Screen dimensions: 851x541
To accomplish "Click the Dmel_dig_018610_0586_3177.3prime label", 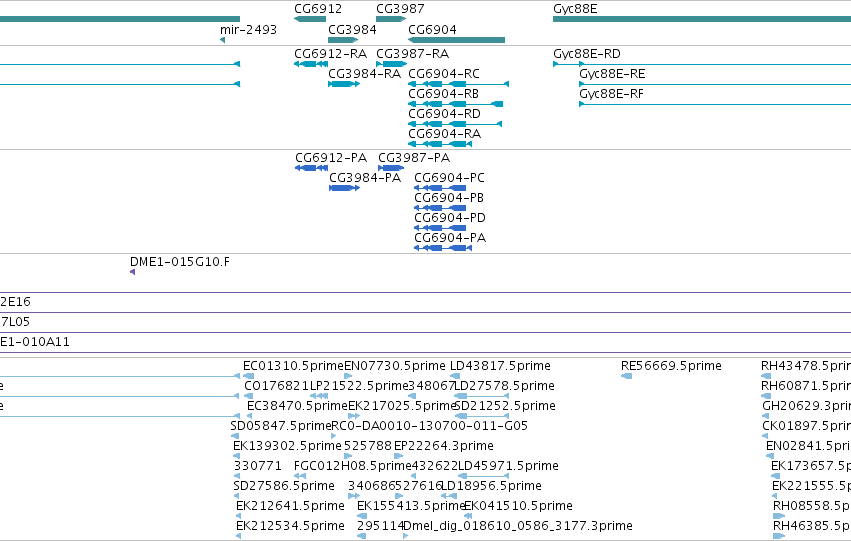I will tap(518, 527).
